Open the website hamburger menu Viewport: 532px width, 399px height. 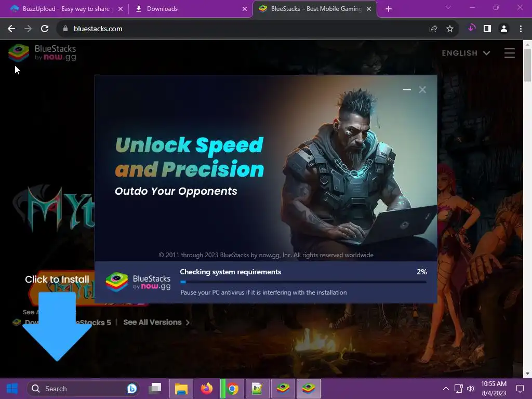click(x=510, y=53)
